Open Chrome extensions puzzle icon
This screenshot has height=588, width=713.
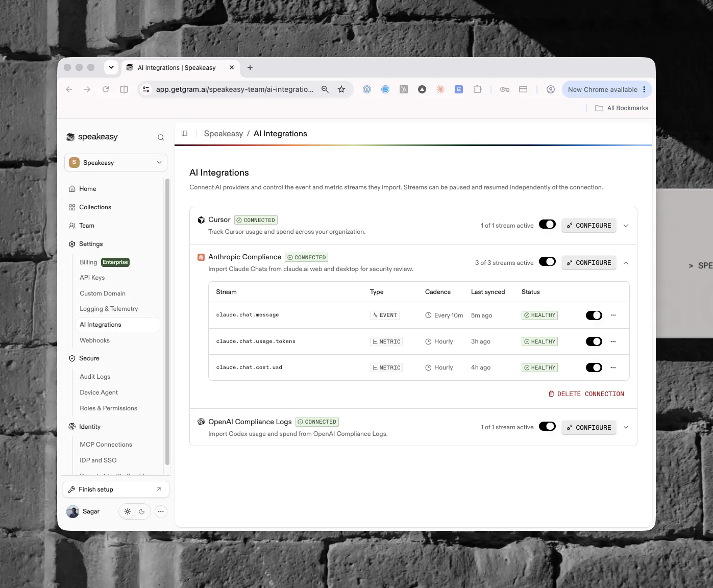(477, 89)
